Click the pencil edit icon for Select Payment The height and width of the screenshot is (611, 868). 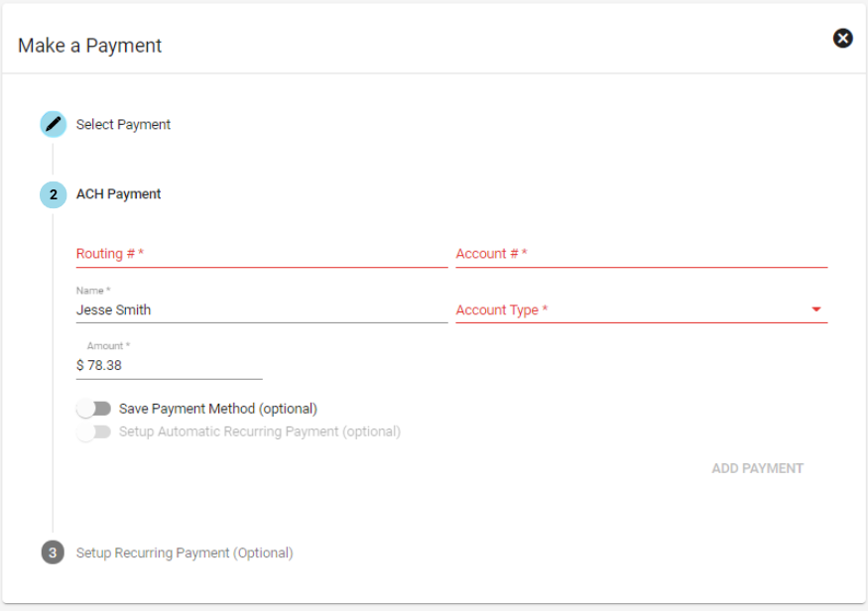[54, 124]
